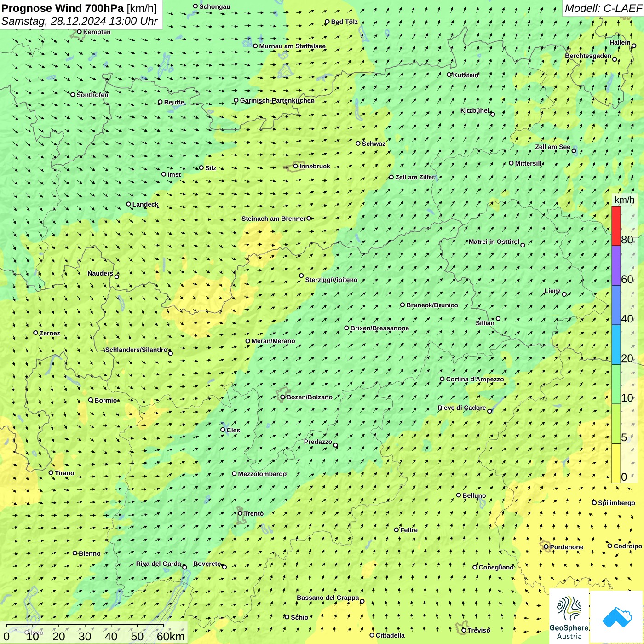Click the blue cloud-arrow logo icon
This screenshot has height=644, width=644.
(617, 617)
